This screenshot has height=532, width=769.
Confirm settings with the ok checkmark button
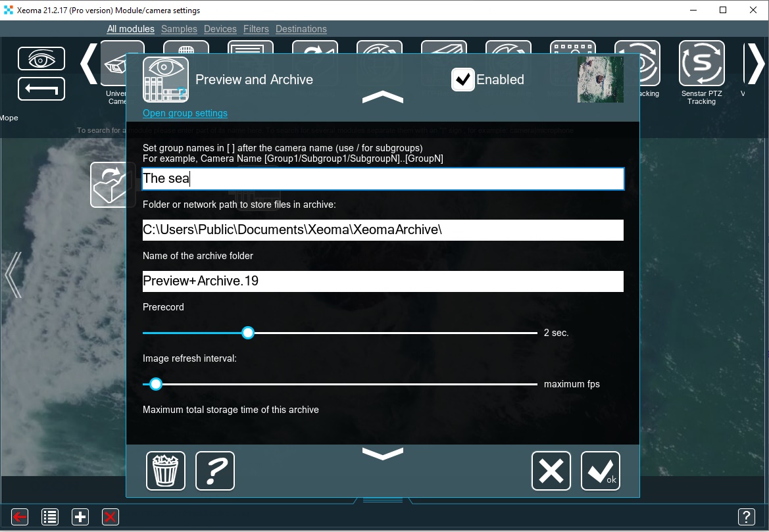[601, 471]
